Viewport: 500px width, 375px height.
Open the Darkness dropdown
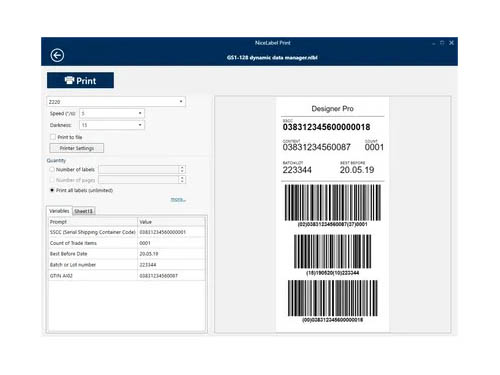(112, 125)
